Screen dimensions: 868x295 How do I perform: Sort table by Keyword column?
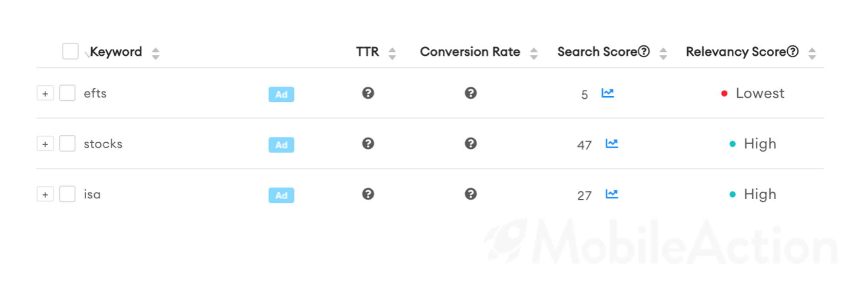156,54
